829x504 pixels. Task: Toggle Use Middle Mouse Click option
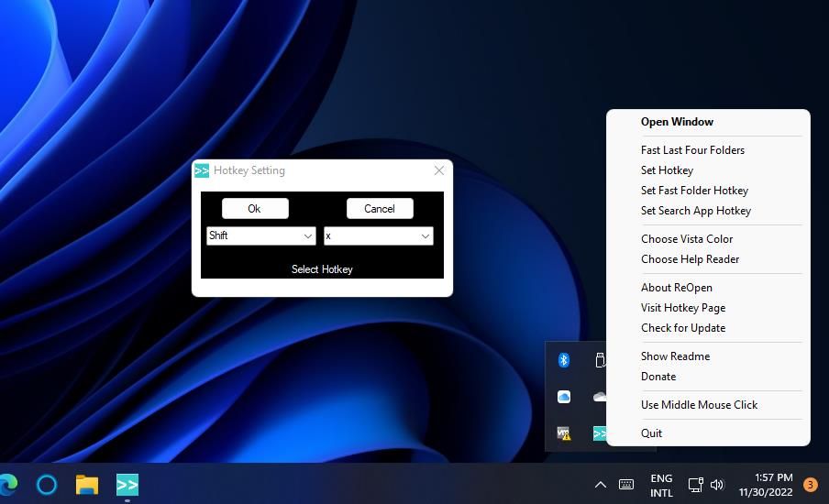tap(699, 405)
